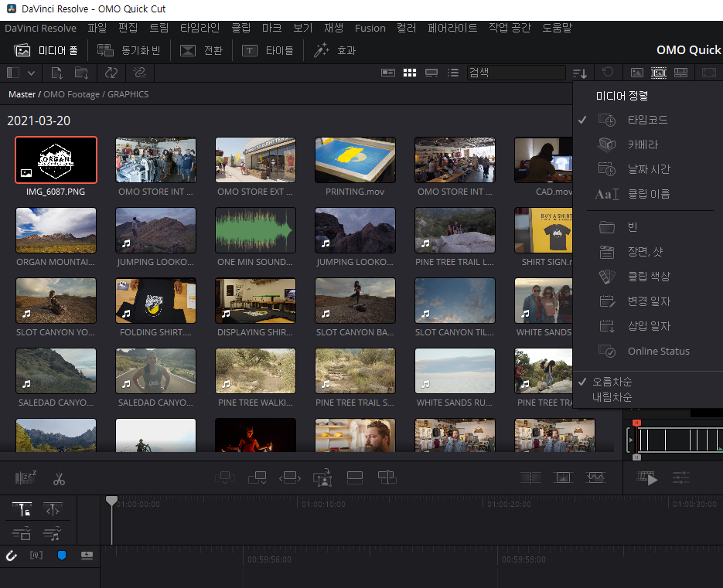Click the import media icon
Screen dimensions: 723x588
point(56,73)
